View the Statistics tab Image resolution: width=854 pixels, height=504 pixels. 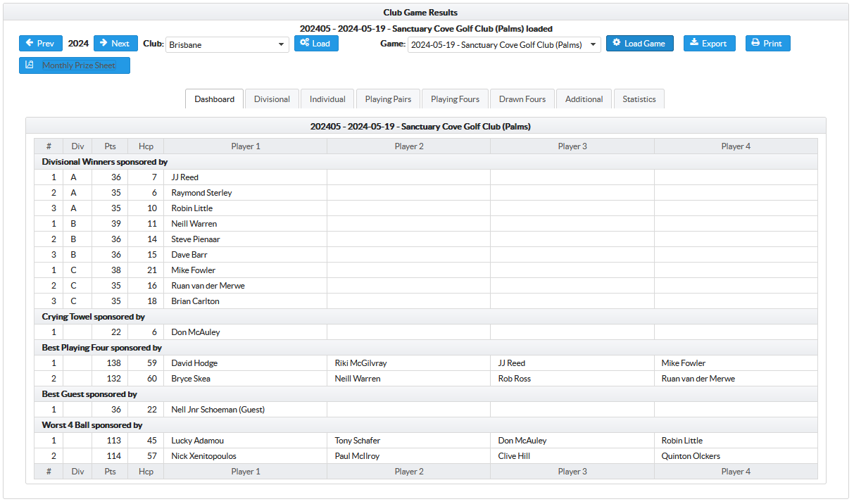click(639, 99)
